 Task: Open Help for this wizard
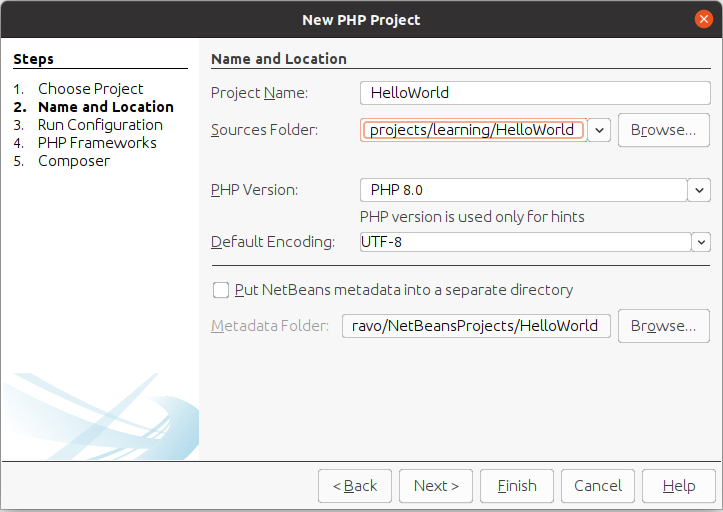point(679,486)
